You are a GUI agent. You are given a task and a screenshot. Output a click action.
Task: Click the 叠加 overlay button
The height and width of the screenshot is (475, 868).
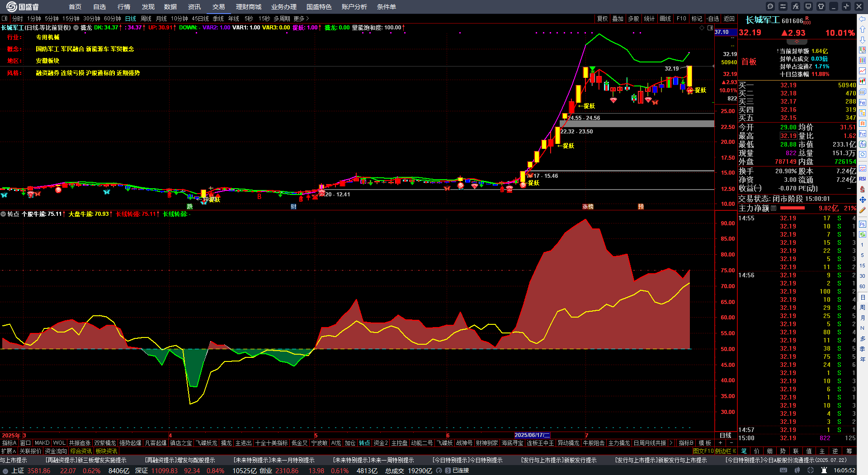click(x=618, y=19)
